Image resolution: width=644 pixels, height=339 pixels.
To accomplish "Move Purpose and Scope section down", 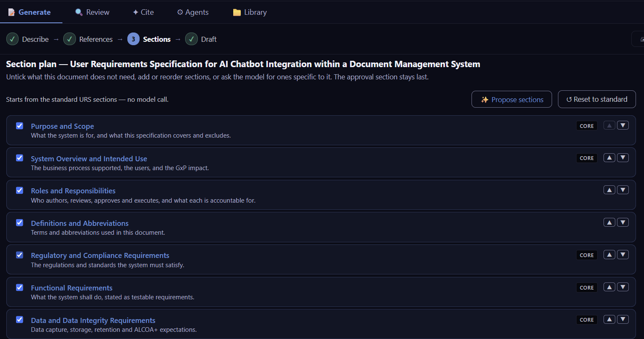I will 623,125.
